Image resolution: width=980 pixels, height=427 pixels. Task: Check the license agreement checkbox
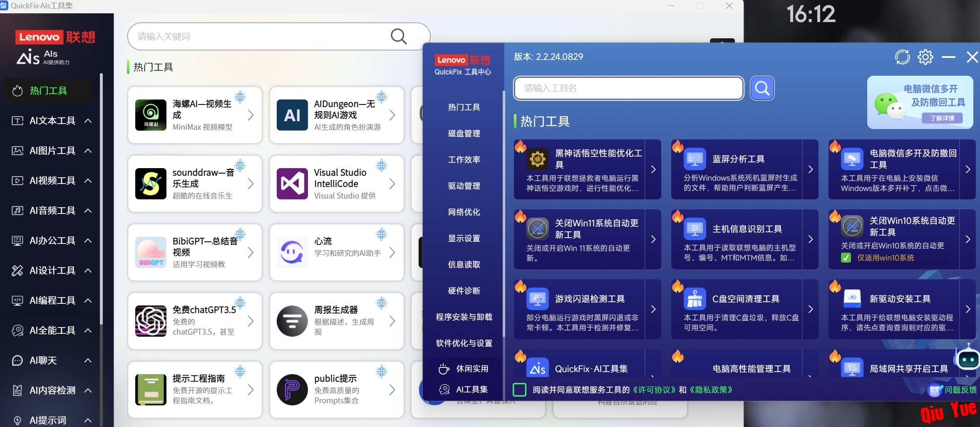519,390
